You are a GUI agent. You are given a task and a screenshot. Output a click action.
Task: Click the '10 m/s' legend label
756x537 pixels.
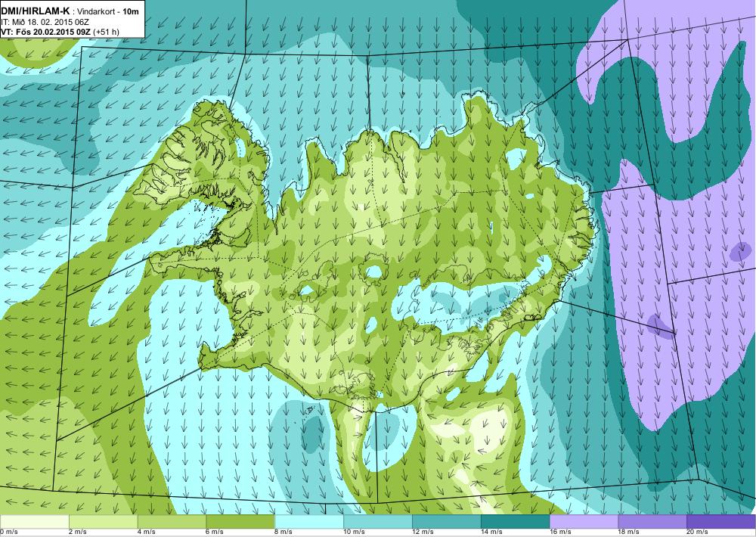coord(355,532)
